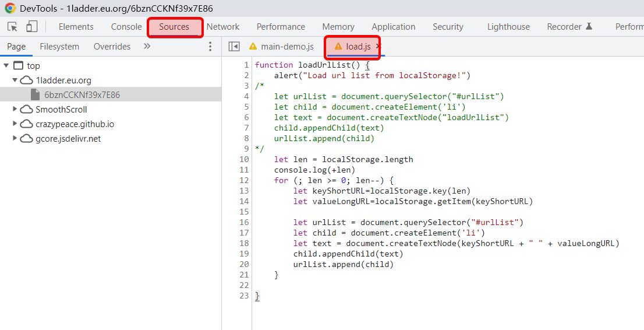Open the Overrides navigator tab
This screenshot has width=644, height=330.
[112, 47]
